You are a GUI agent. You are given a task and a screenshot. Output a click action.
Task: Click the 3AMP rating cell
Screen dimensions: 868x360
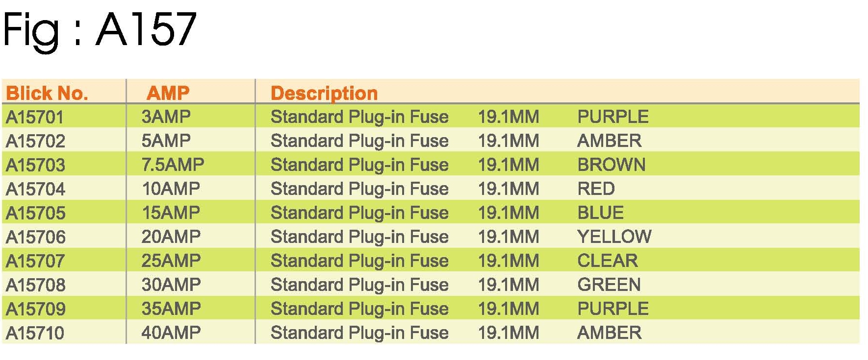point(166,117)
